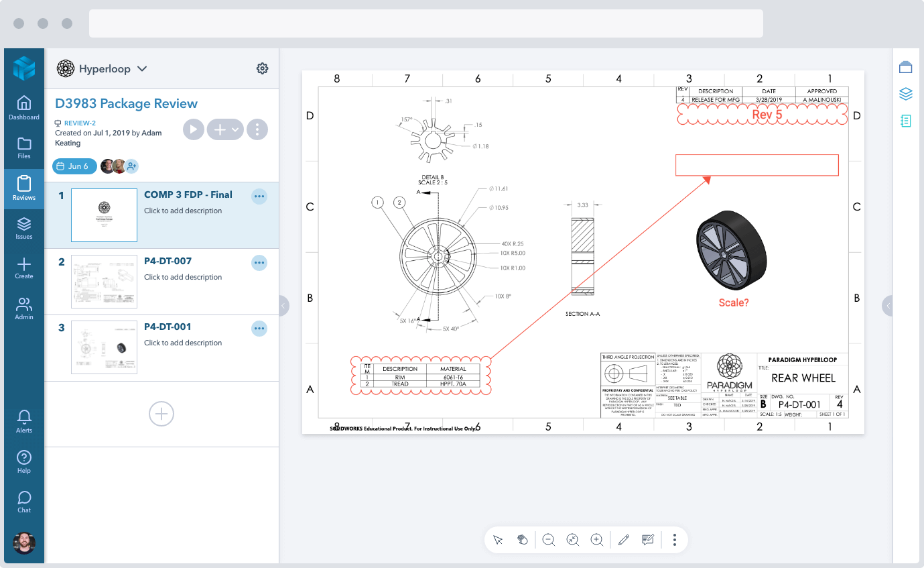Add description to P4-DT-001

coord(183,343)
